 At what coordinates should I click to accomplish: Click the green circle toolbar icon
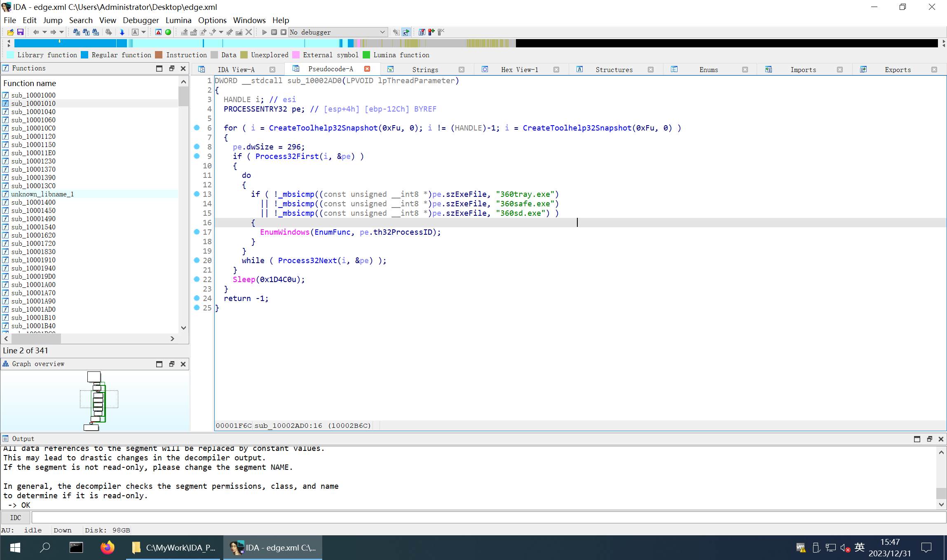[x=168, y=32]
